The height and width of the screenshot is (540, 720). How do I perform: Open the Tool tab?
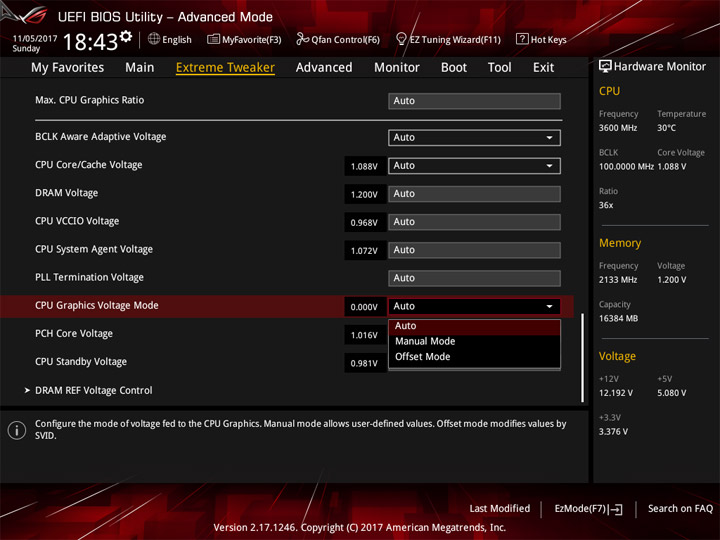coord(499,68)
